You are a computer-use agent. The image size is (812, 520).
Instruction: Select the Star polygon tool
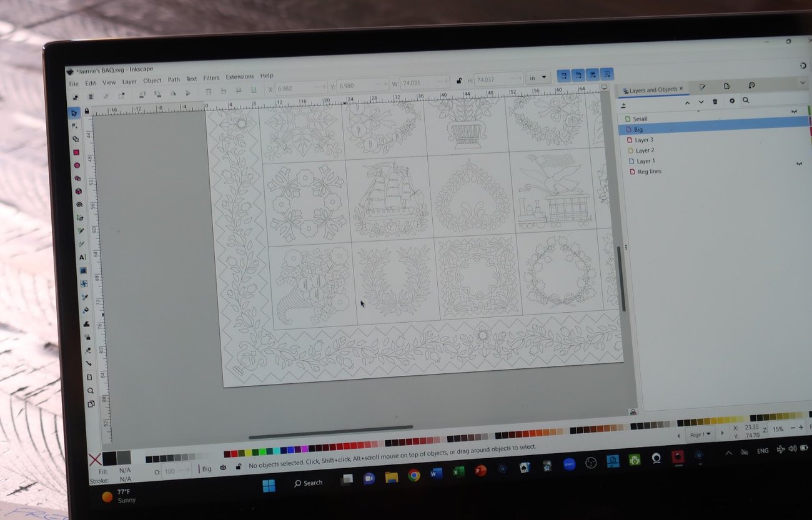(x=77, y=179)
